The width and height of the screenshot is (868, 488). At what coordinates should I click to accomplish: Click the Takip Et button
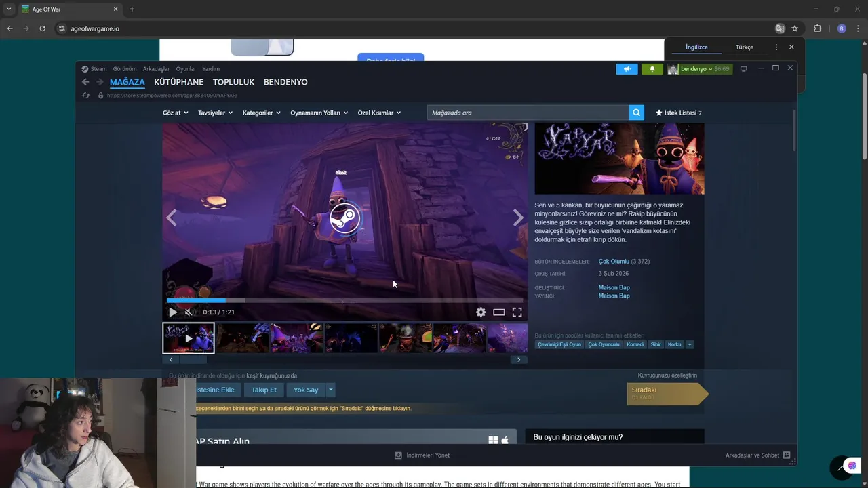click(264, 390)
